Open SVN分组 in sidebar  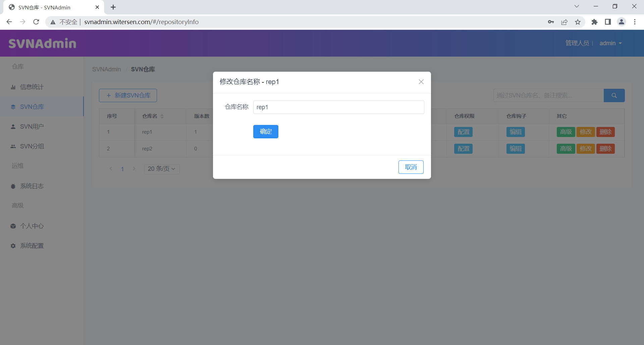pyautogui.click(x=42, y=146)
